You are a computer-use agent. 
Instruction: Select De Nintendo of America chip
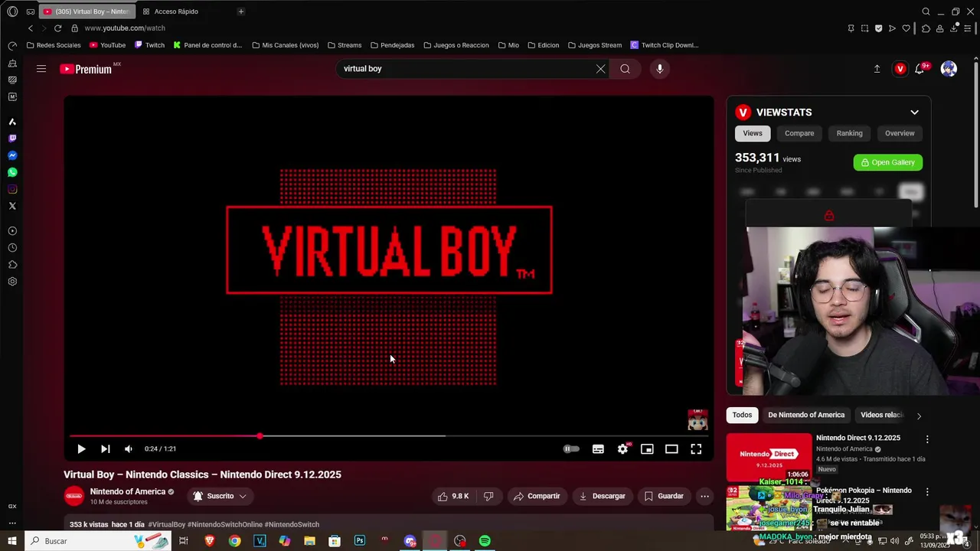click(806, 415)
